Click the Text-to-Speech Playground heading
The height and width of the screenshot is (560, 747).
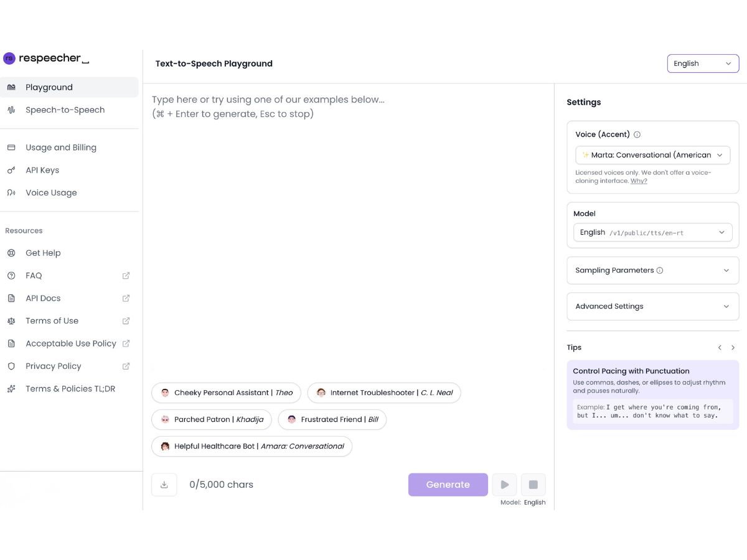(x=214, y=63)
